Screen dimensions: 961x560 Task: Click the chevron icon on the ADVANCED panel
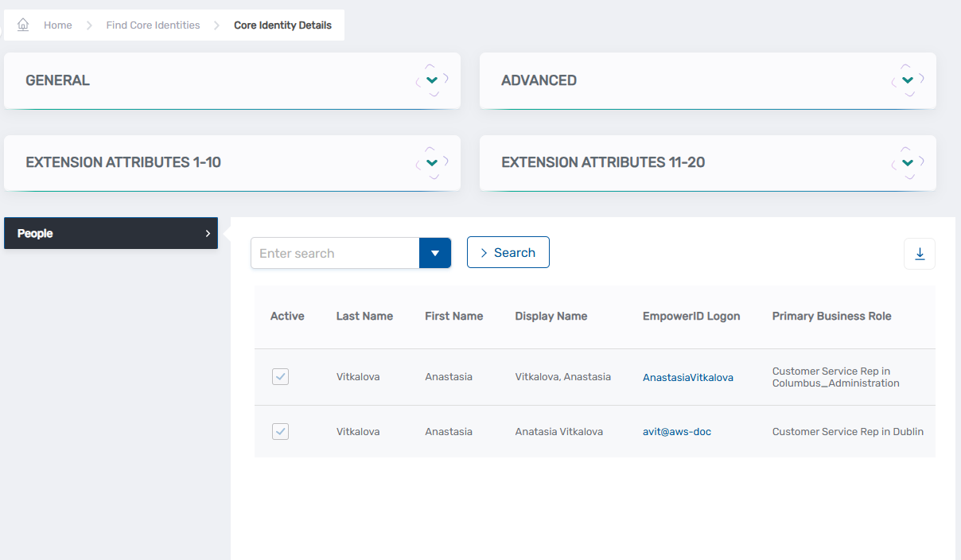(x=906, y=80)
